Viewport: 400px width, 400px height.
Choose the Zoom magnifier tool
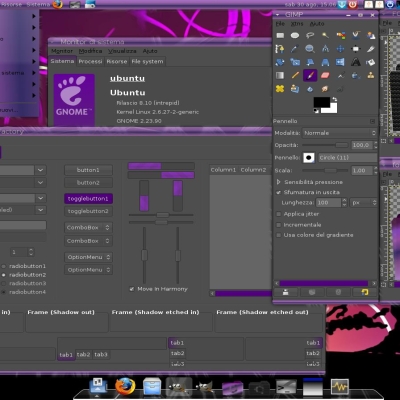click(x=310, y=49)
